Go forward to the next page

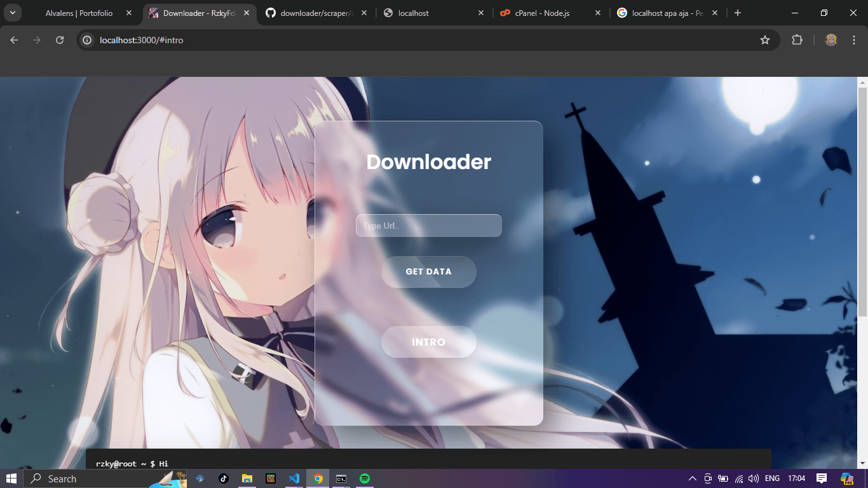[37, 40]
